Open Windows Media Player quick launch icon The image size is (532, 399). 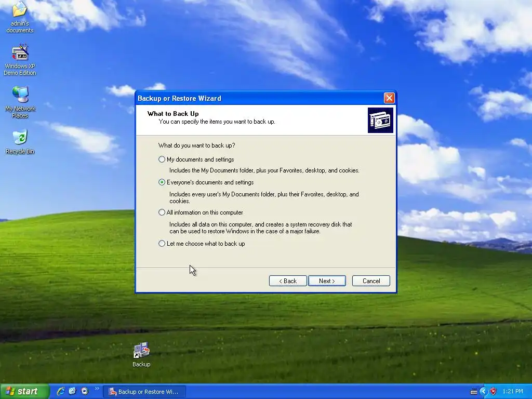tap(85, 391)
